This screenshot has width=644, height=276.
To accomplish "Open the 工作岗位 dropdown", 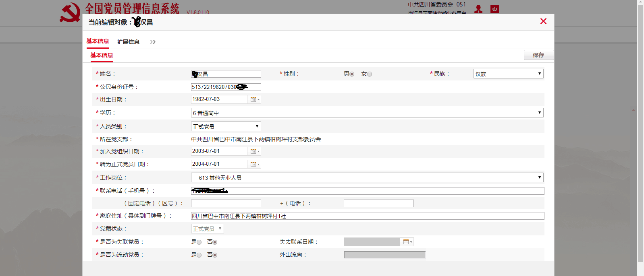I will coord(367,178).
